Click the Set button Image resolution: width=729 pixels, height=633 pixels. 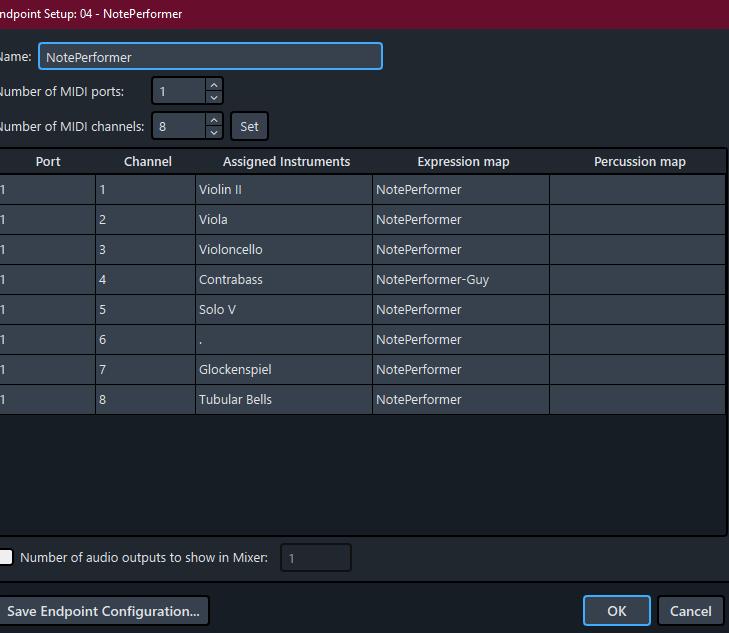[x=249, y=126]
